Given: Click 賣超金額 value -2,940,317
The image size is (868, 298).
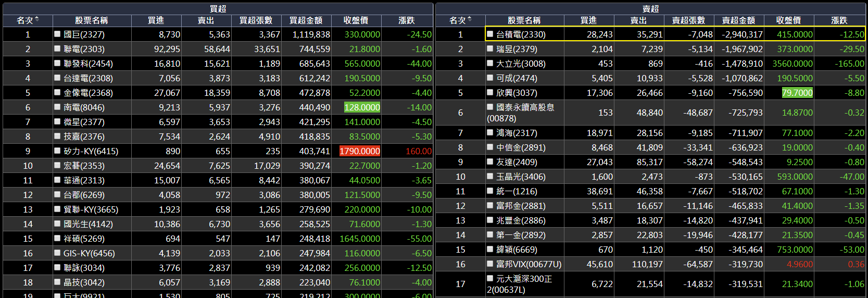Looking at the screenshot, I should point(742,34).
